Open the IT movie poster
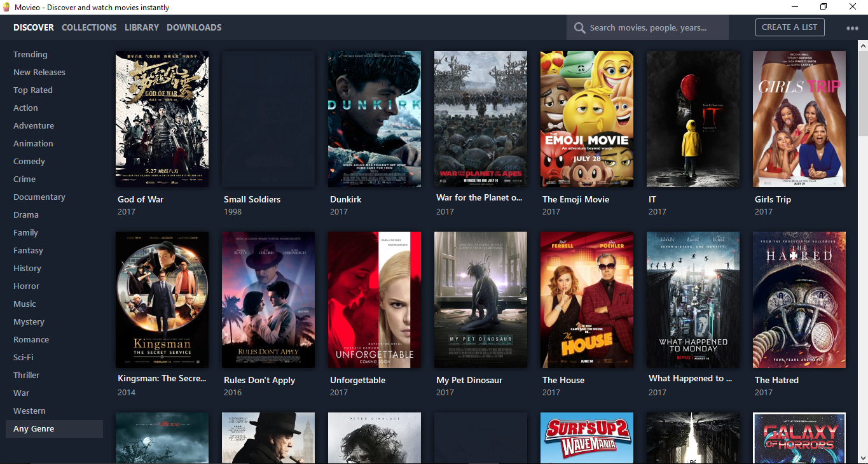This screenshot has height=464, width=868. [692, 119]
